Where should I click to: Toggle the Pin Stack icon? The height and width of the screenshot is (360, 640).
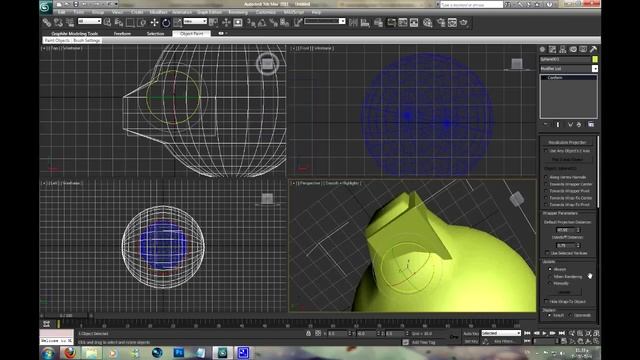coord(546,124)
